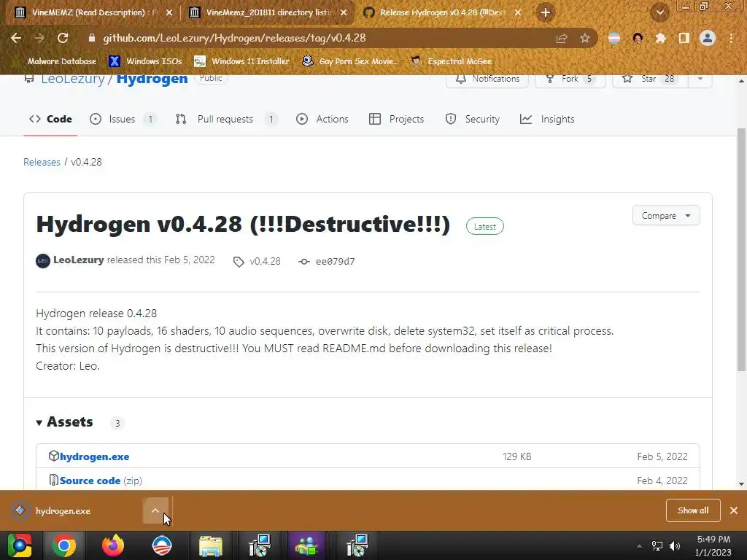Open Chrome three-dot menu
The image size is (747, 560).
(731, 38)
